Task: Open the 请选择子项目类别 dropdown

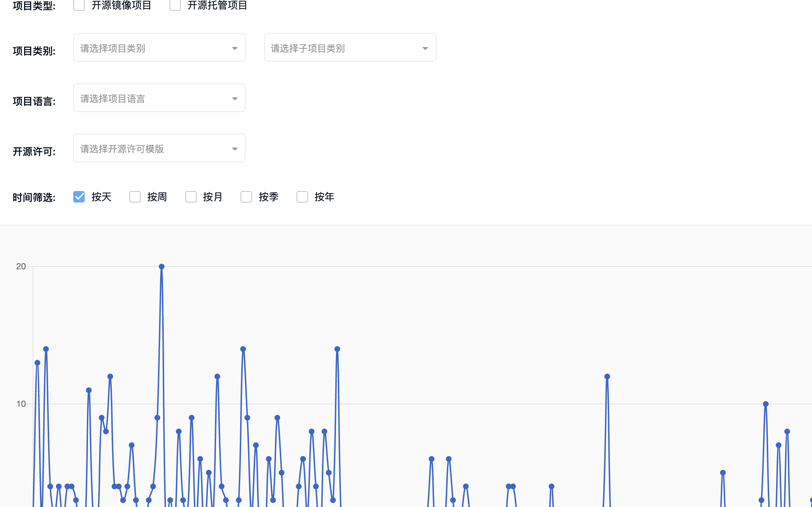Action: 350,47
